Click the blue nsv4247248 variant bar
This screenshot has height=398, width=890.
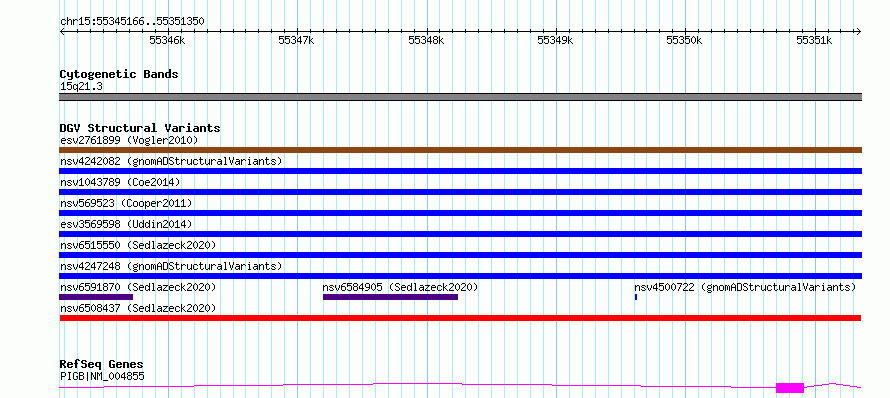pyautogui.click(x=460, y=276)
